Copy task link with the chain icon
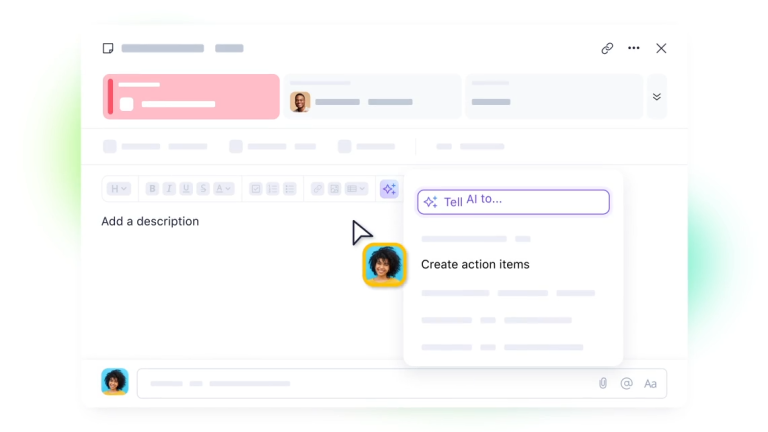This screenshot has width=768, height=432. point(607,48)
